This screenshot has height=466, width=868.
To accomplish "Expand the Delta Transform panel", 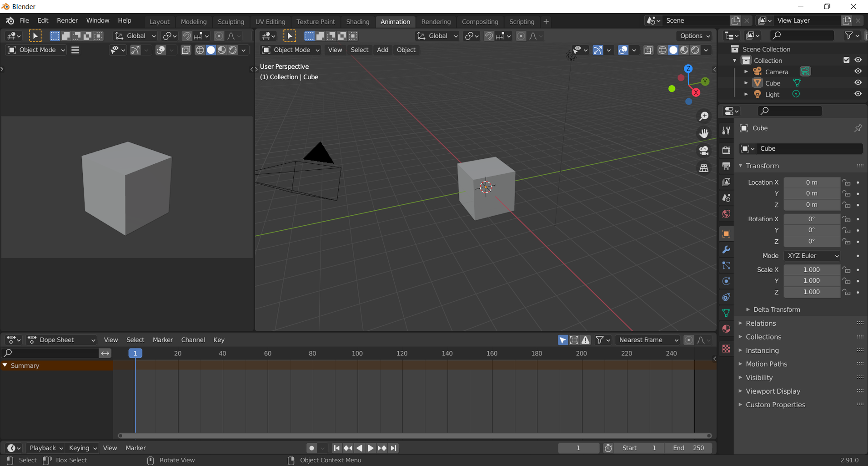I will 776,309.
